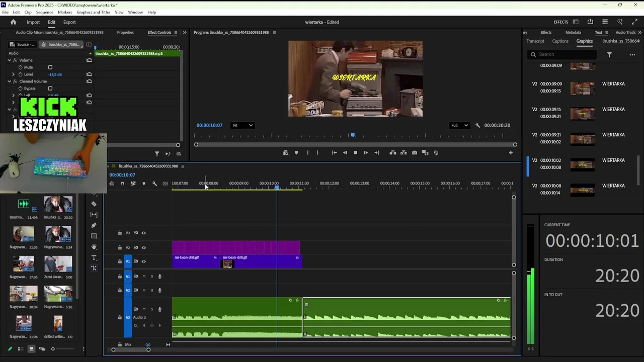This screenshot has width=644, height=362.
Task: Show overflow panels chevron beside Effect Controls
Action: 185,33
